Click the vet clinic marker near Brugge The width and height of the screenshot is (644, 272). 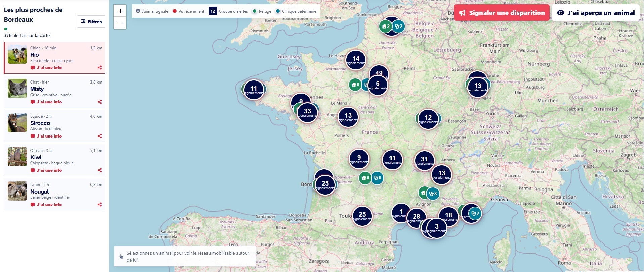(398, 26)
